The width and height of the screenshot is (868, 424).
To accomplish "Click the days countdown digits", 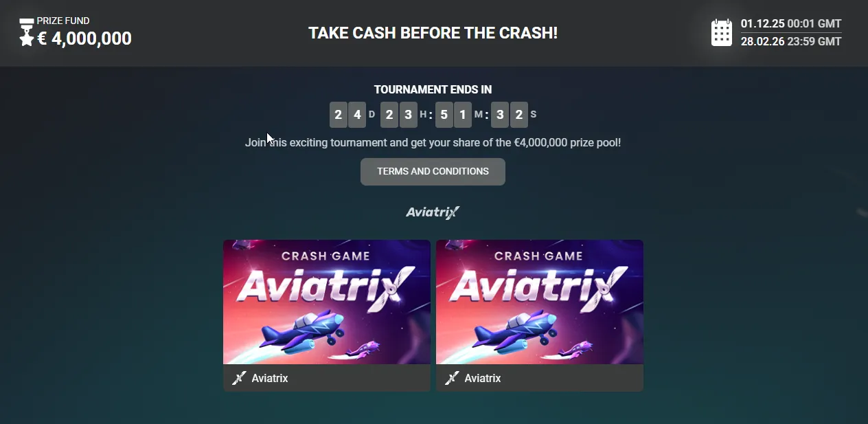I will coord(347,115).
